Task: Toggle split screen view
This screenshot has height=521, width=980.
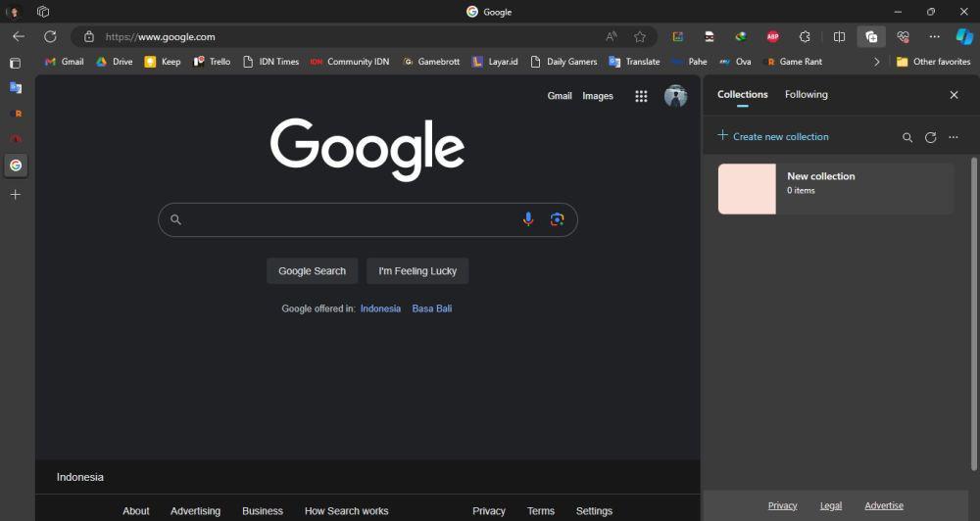Action: click(840, 37)
